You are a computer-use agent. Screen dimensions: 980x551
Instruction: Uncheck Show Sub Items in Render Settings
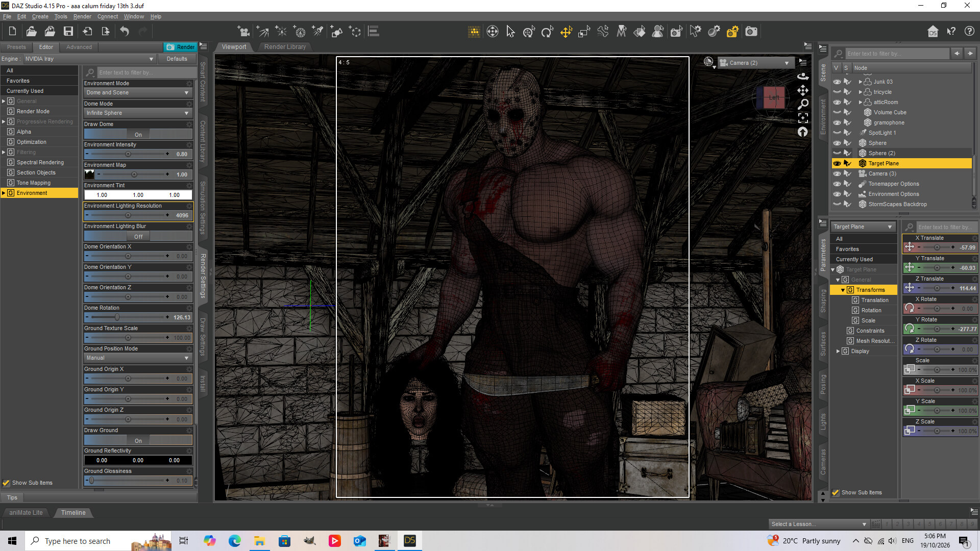[6, 483]
